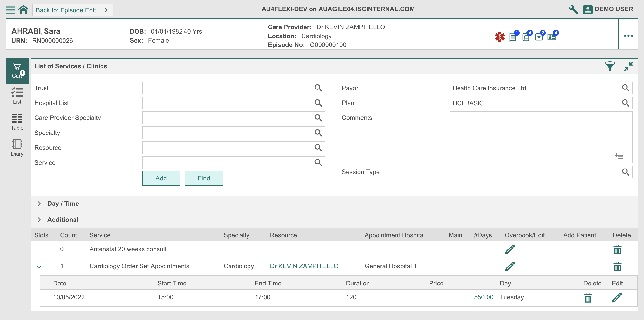
Task: Click the red medical alerts icon
Action: point(500,37)
